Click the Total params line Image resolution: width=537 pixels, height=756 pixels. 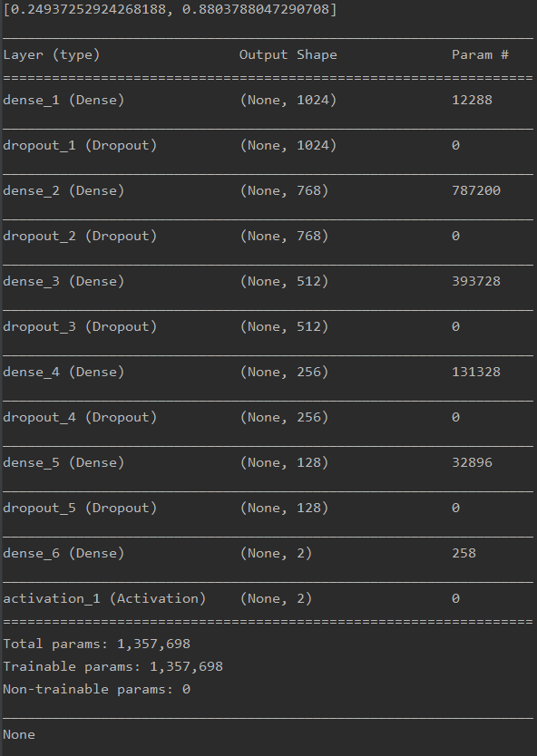[96, 645]
